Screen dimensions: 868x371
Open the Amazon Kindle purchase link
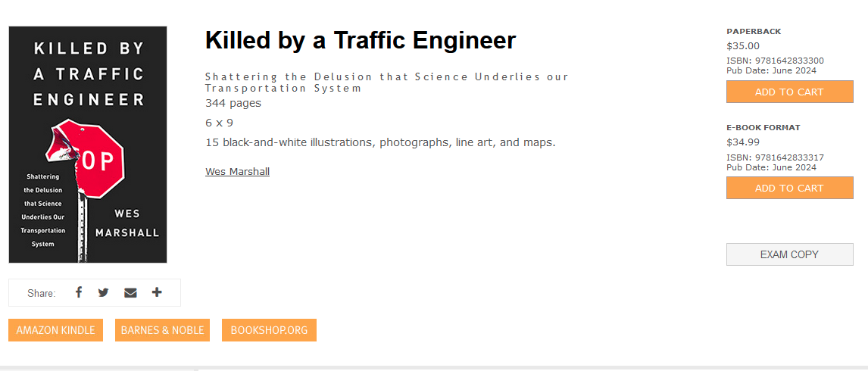pos(55,330)
